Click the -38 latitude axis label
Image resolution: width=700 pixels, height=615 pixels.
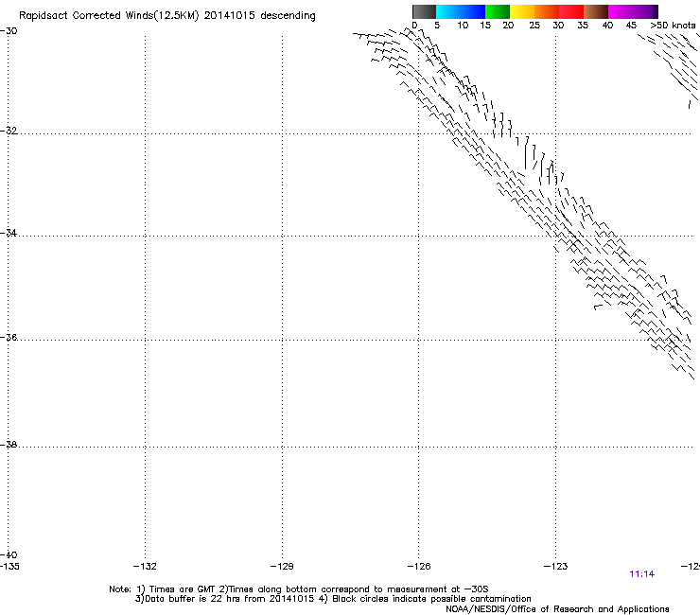tap(9, 445)
